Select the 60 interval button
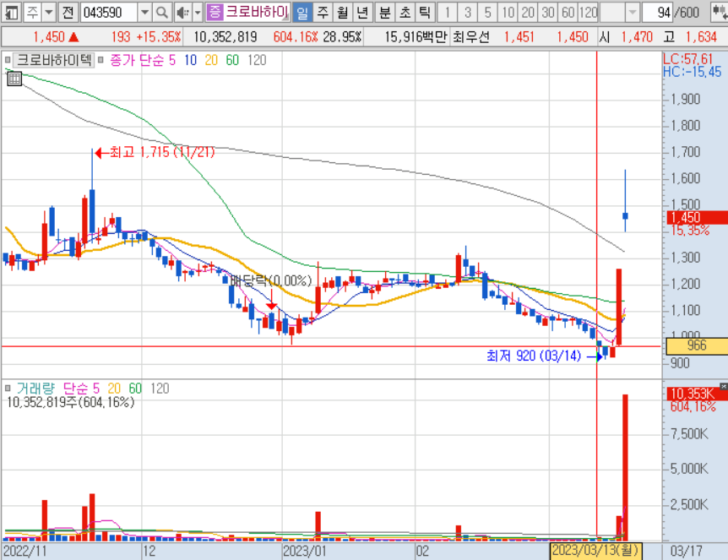The height and width of the screenshot is (560, 728). coord(568,13)
